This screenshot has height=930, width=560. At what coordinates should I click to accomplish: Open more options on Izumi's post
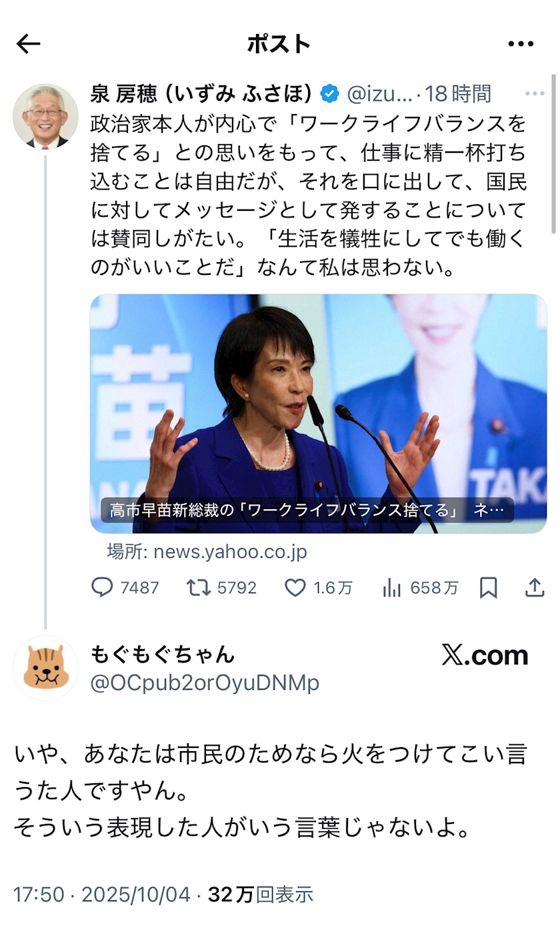coord(535,94)
